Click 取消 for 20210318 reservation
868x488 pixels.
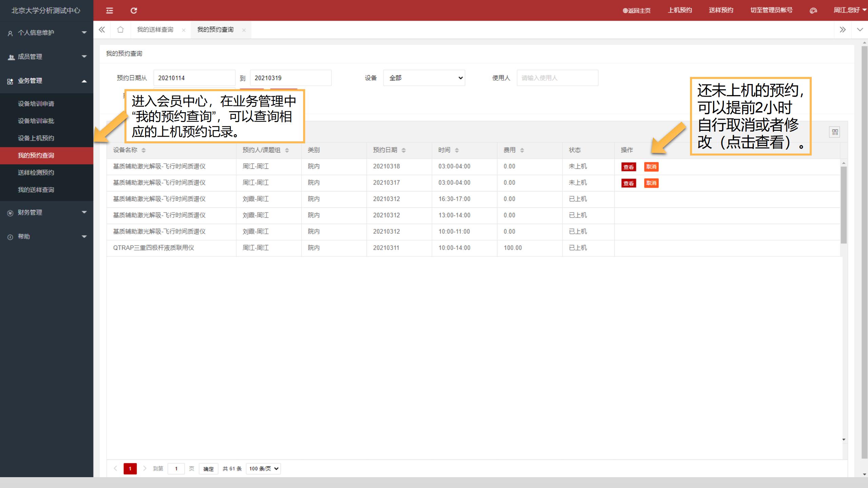651,167
